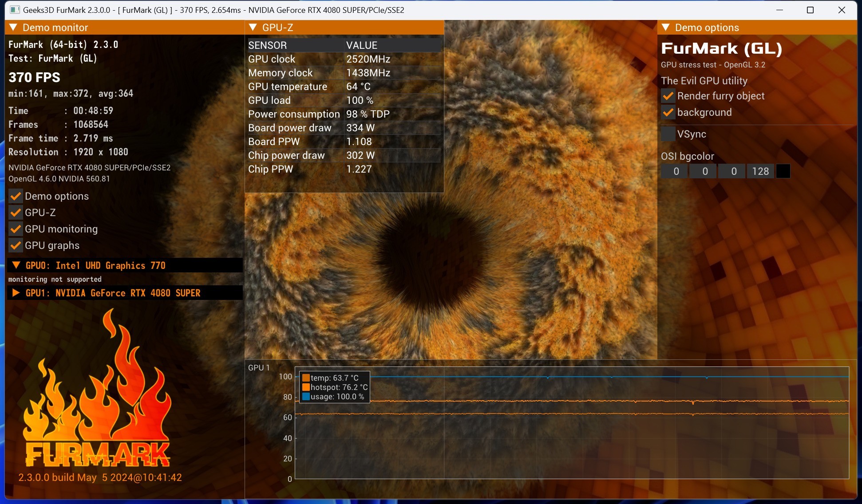Select the Chip PPW row

[344, 169]
